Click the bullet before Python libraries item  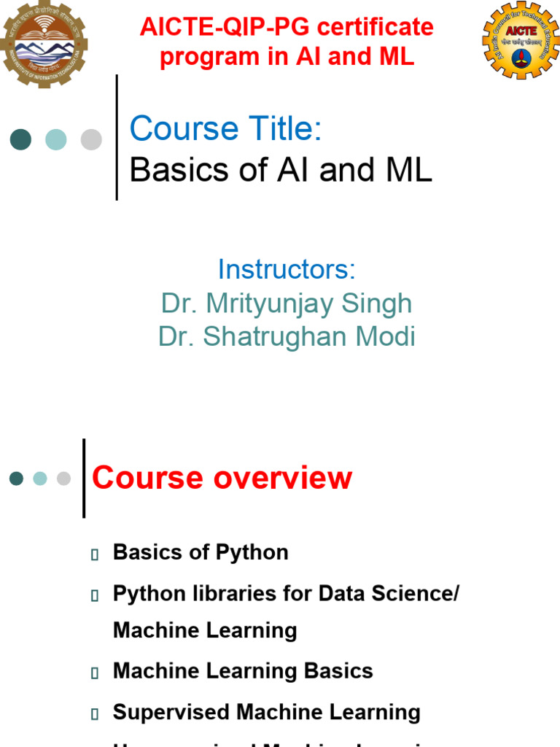point(95,595)
